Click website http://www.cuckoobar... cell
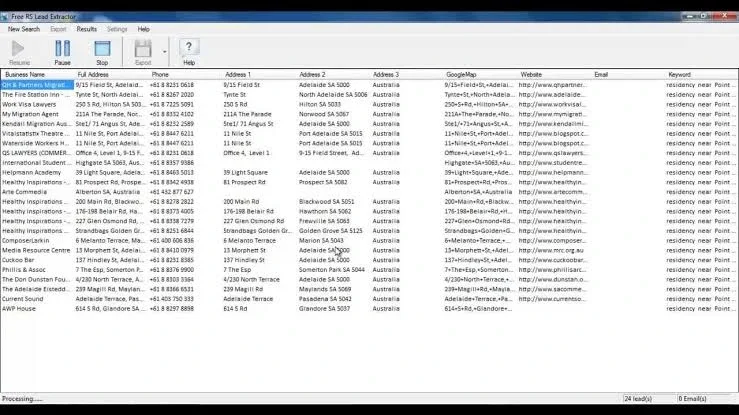This screenshot has width=739, height=415. tap(553, 260)
